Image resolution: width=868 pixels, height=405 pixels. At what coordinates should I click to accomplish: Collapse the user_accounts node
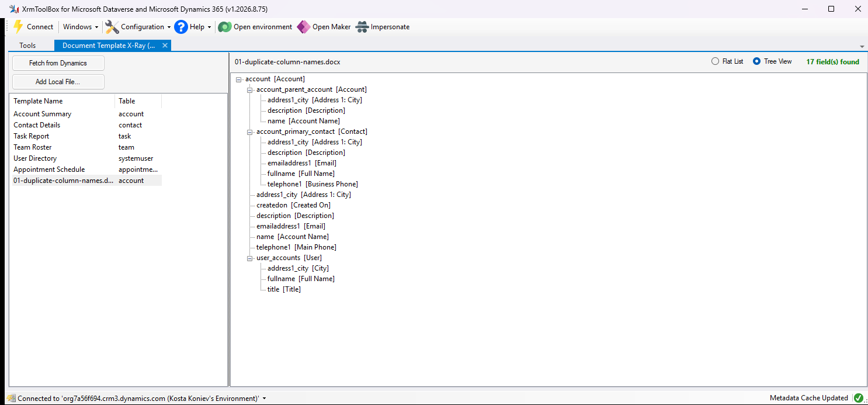pyautogui.click(x=249, y=258)
